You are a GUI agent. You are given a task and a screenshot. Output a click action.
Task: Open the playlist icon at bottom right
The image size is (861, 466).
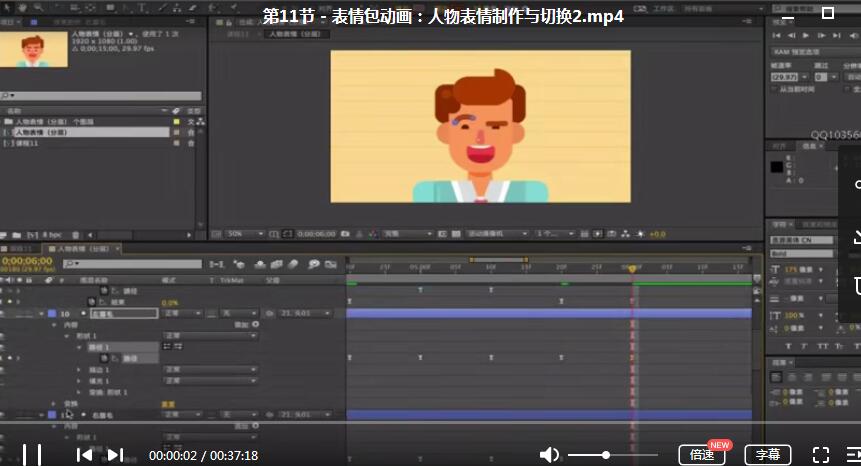[x=852, y=455]
